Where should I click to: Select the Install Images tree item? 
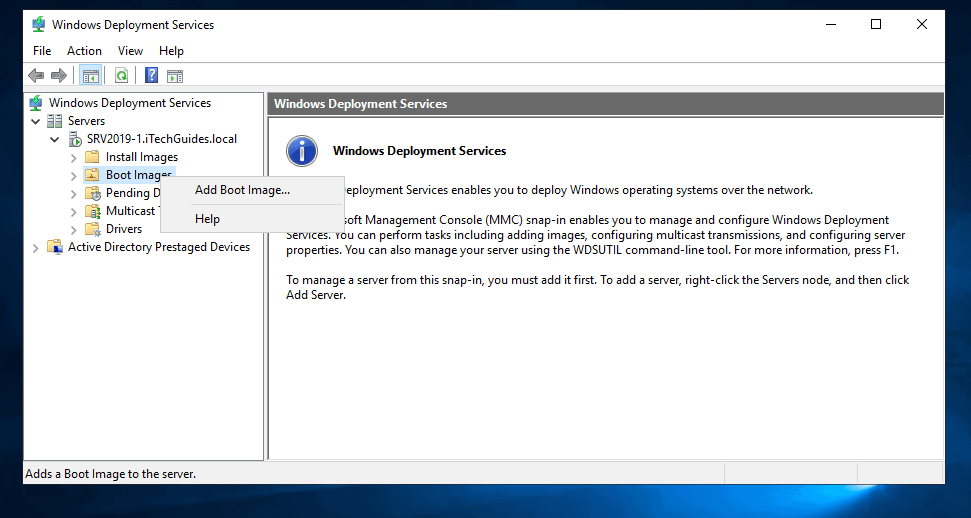(142, 157)
